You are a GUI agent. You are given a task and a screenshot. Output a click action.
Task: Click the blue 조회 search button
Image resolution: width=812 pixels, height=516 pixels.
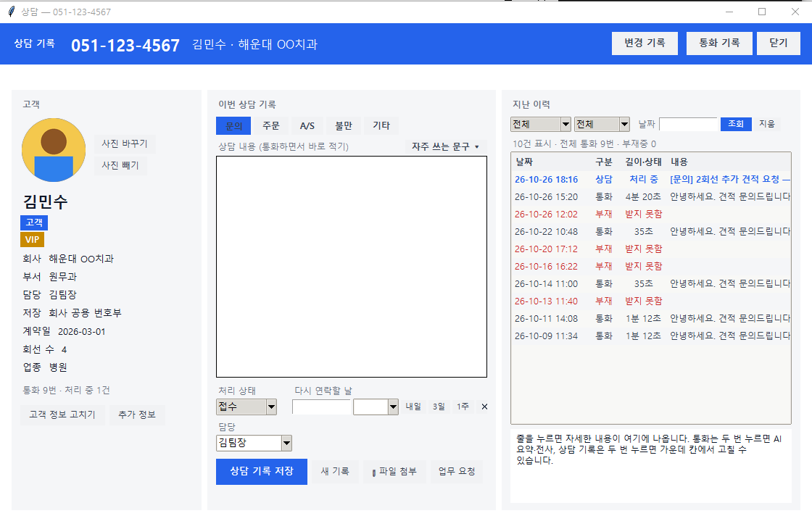(736, 124)
